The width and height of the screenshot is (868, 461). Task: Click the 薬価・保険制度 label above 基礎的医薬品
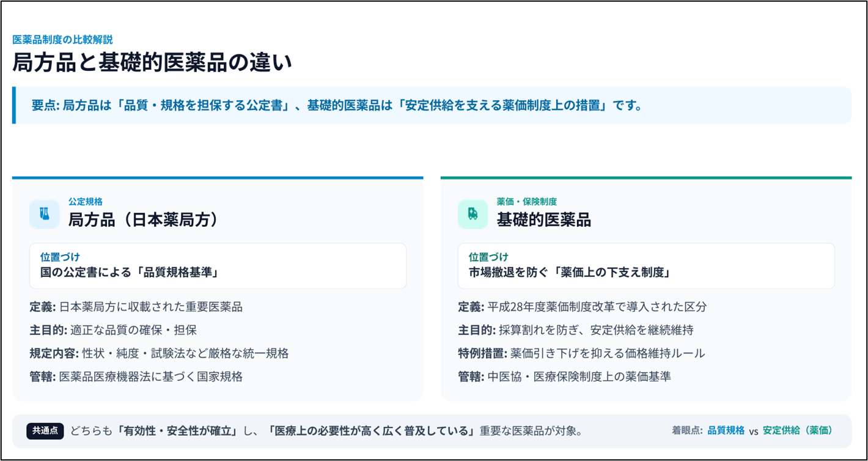526,202
